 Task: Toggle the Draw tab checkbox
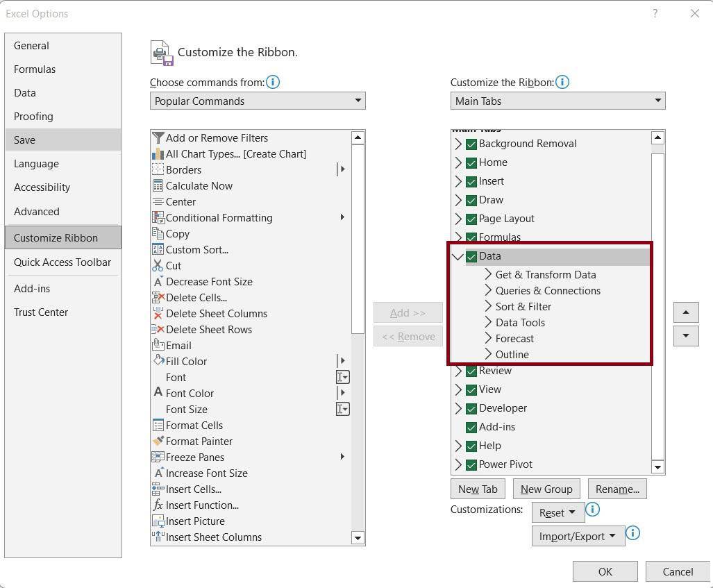click(471, 200)
